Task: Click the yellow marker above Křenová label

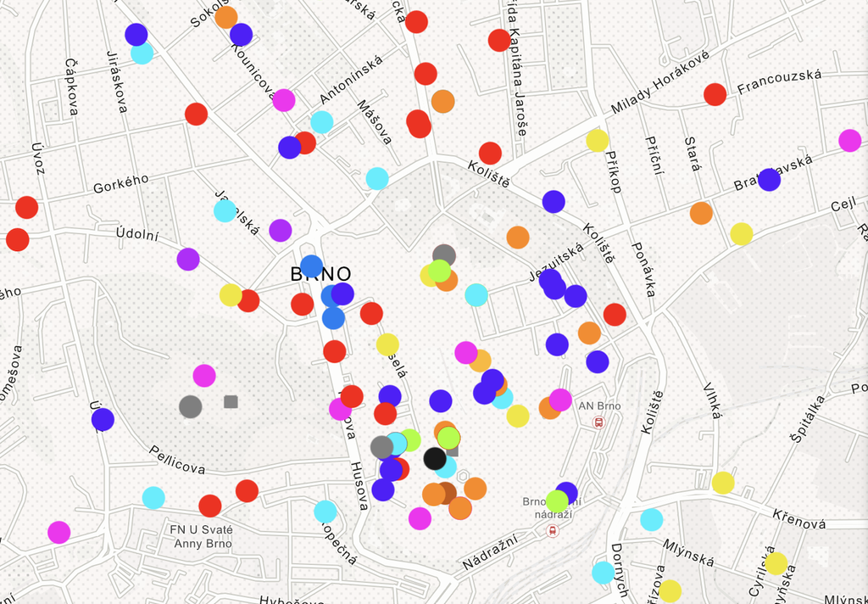Action: tap(723, 483)
